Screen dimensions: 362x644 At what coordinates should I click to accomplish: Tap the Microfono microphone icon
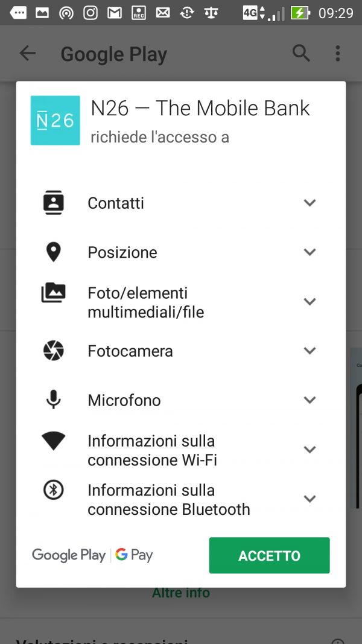point(54,400)
